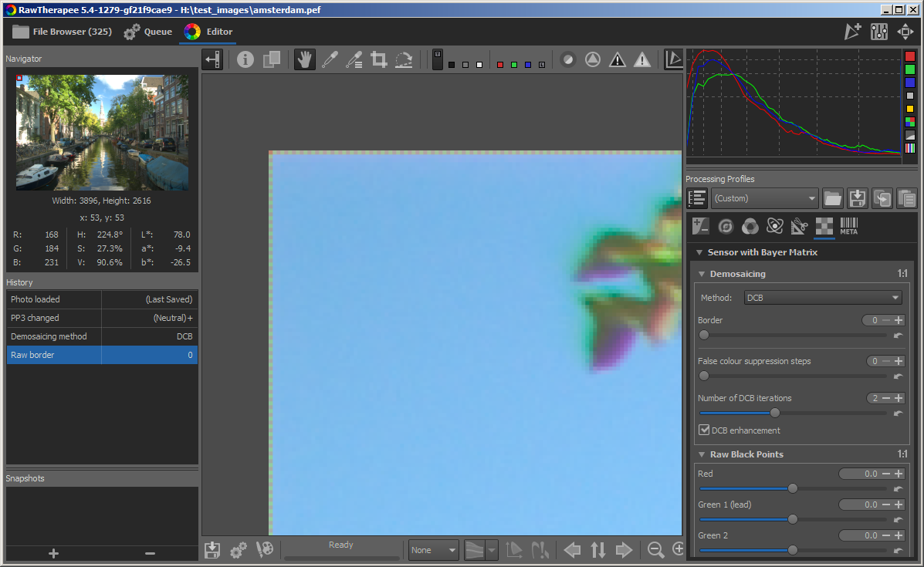Select the Straighten/rotate tool

click(404, 59)
